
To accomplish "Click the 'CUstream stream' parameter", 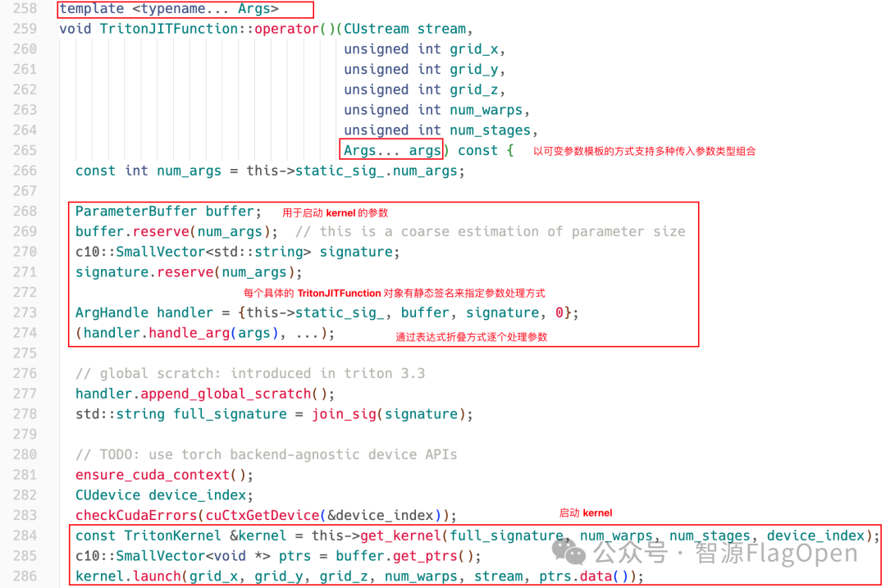I will (x=405, y=29).
